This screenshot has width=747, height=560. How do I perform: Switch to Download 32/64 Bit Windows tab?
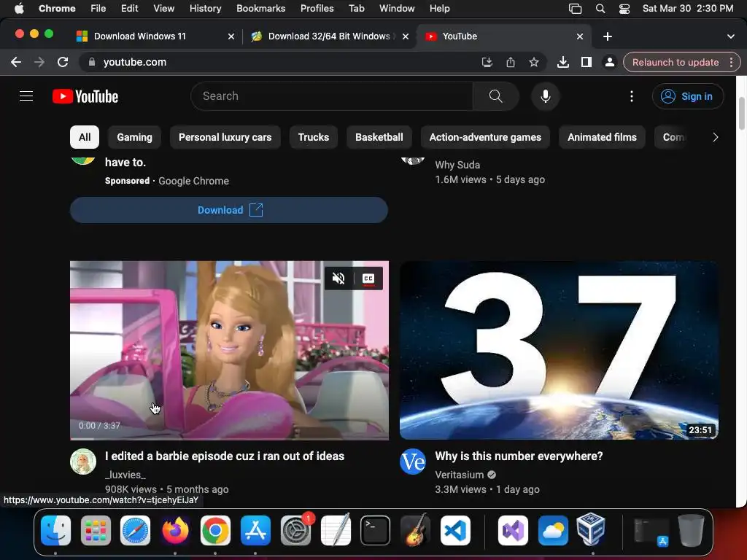coord(329,36)
